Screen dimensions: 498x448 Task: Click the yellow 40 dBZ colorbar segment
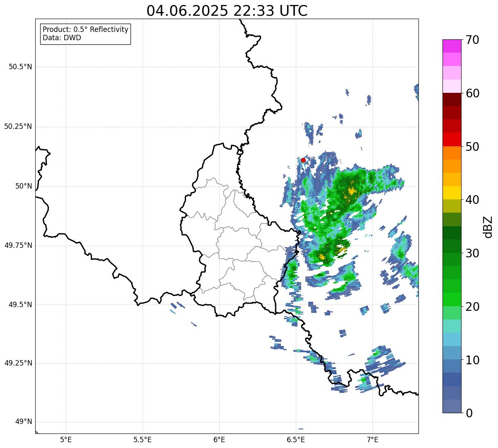[x=452, y=193]
